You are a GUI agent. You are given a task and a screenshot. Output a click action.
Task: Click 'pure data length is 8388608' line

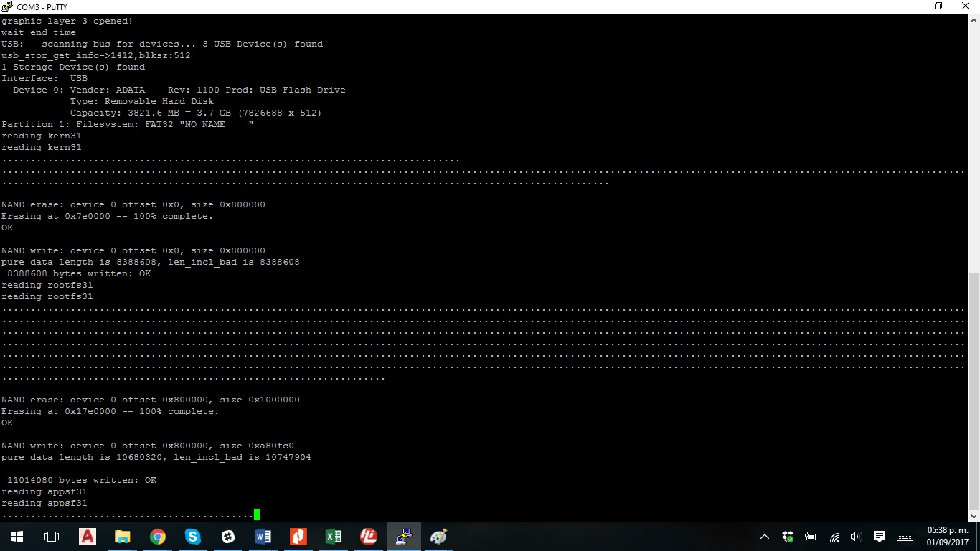point(151,262)
